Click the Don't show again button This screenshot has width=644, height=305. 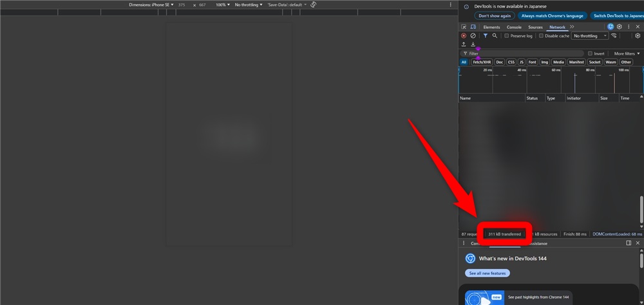[495, 15]
